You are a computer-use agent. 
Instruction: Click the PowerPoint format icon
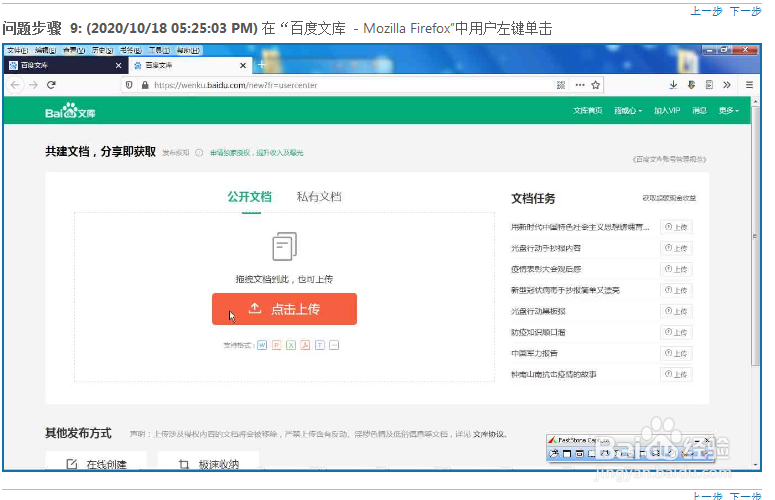point(276,345)
